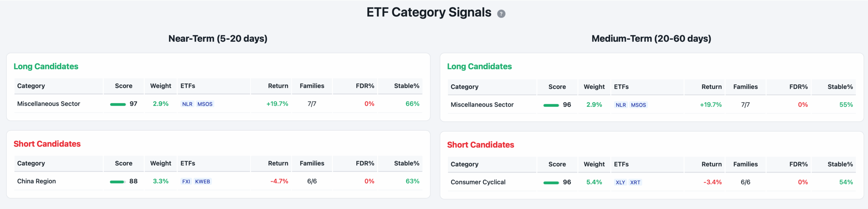Click the help icon beside ETF Category Signals
Viewport: 868px width, 209px height.
(501, 14)
